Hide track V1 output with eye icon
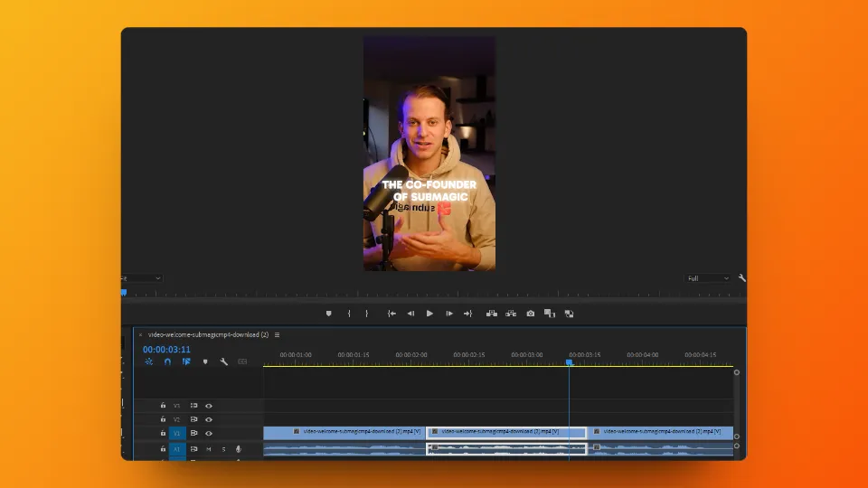Screen dimensions: 868x488 tap(209, 433)
